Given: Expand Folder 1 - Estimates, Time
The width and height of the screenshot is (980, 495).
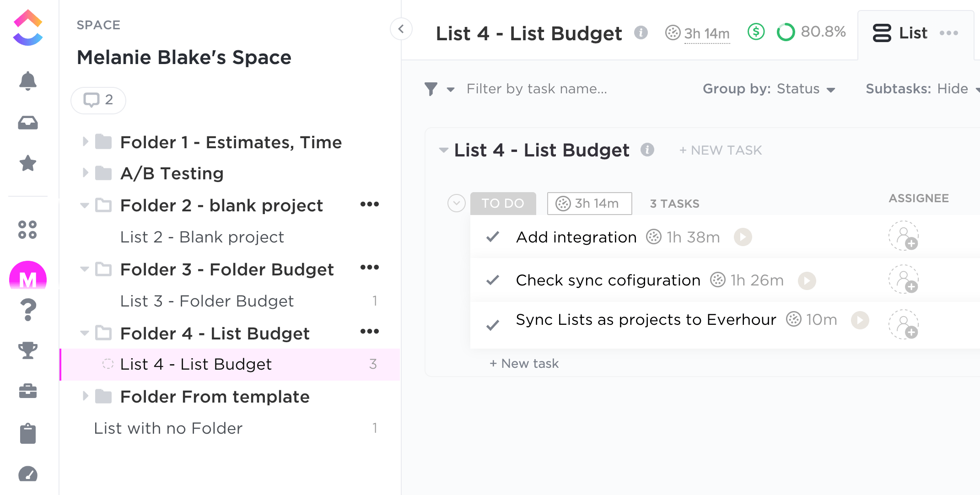Looking at the screenshot, I should tap(85, 142).
